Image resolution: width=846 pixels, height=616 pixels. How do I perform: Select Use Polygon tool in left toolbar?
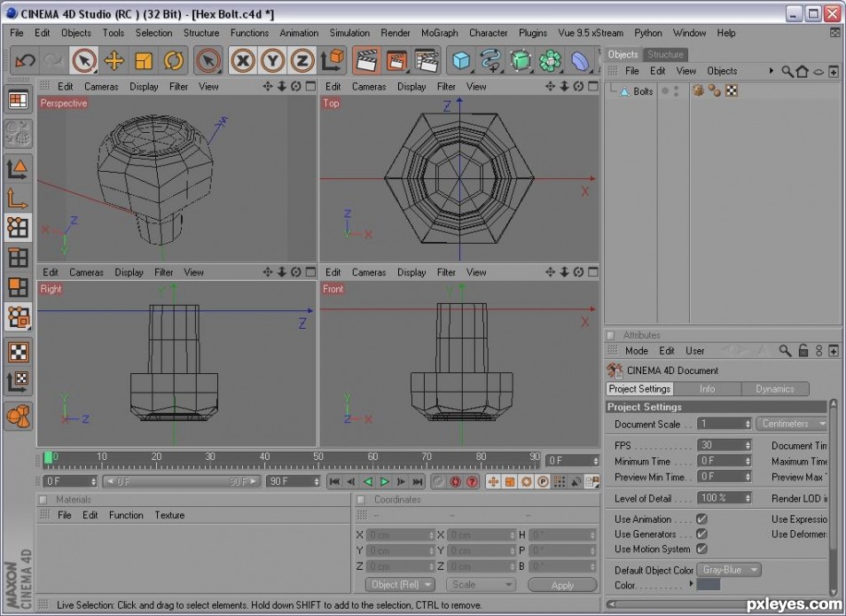(x=18, y=287)
